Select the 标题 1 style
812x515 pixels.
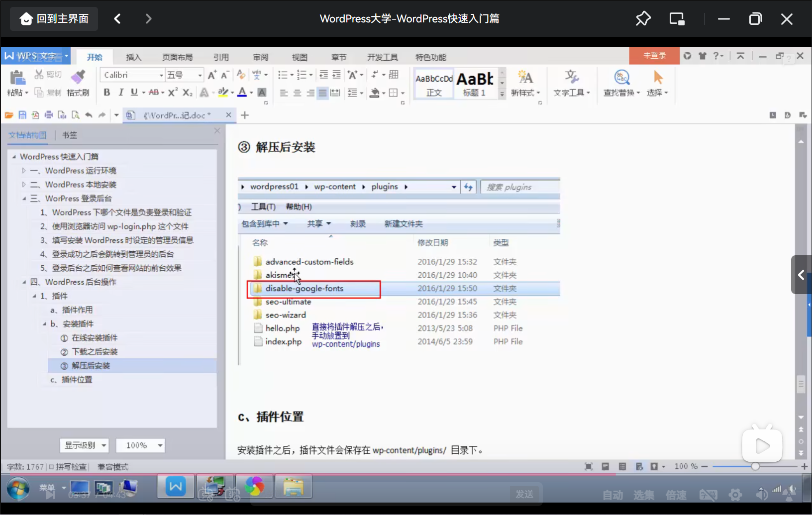click(x=475, y=84)
